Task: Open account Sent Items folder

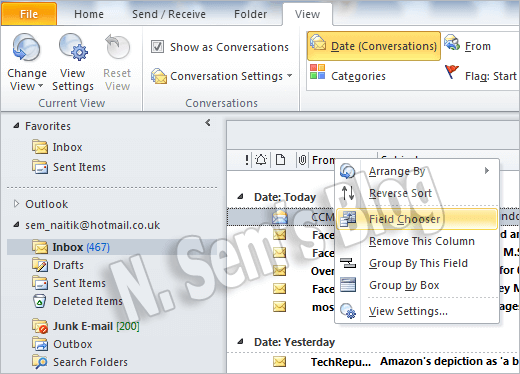Action: (x=69, y=283)
